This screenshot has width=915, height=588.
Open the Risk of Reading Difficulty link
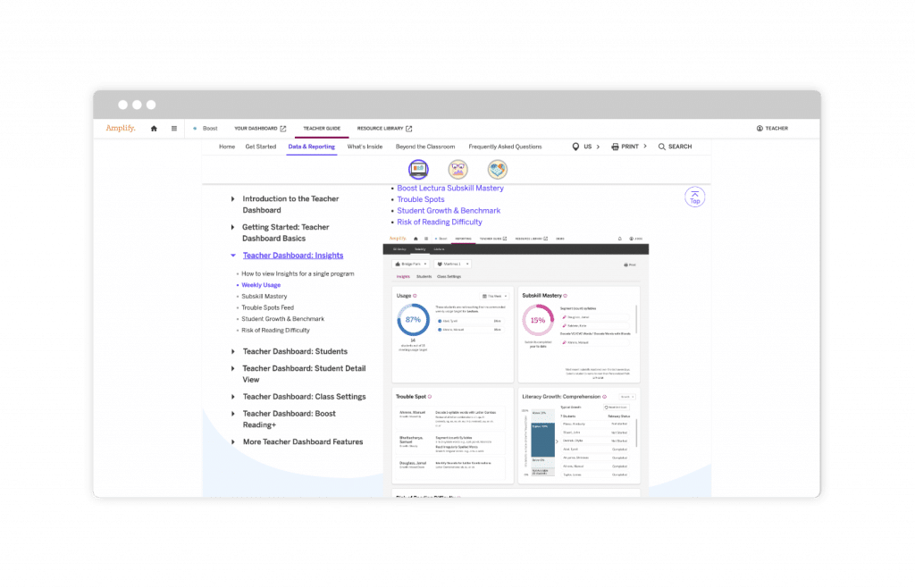point(440,222)
